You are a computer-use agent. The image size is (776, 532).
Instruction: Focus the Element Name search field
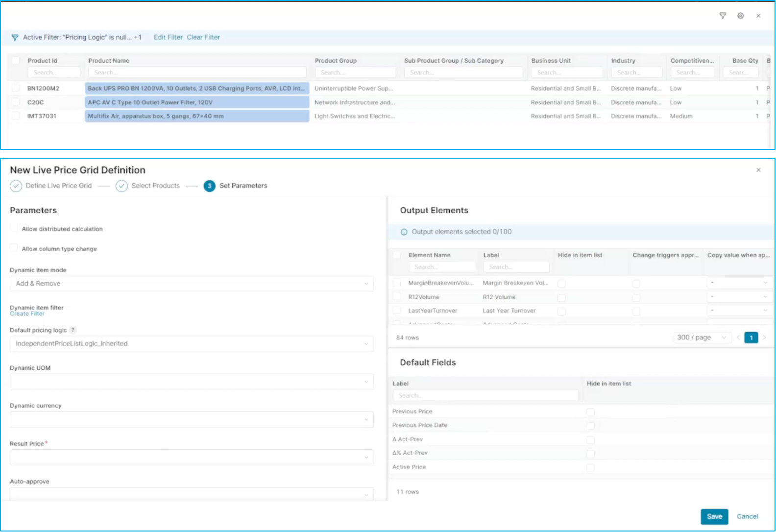tap(442, 267)
